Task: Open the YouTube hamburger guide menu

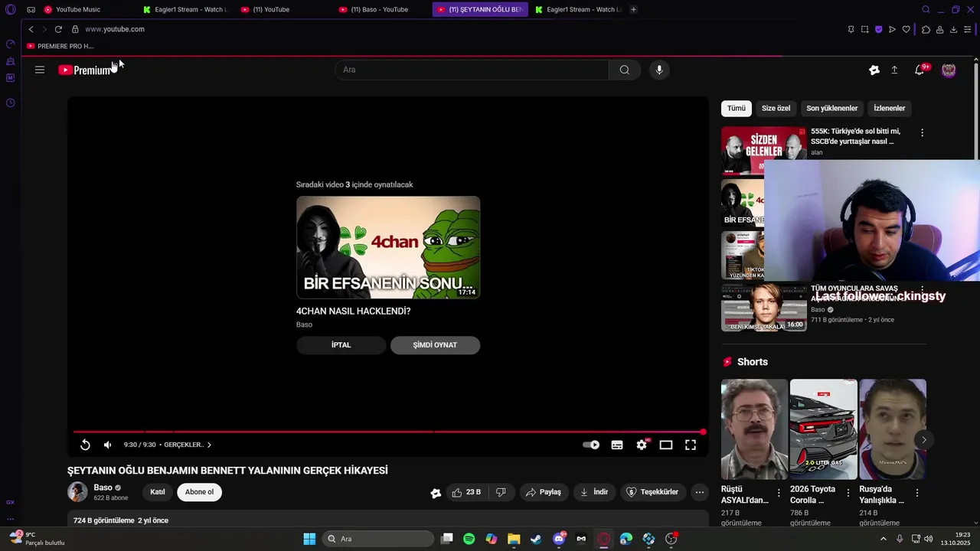Action: (40, 70)
